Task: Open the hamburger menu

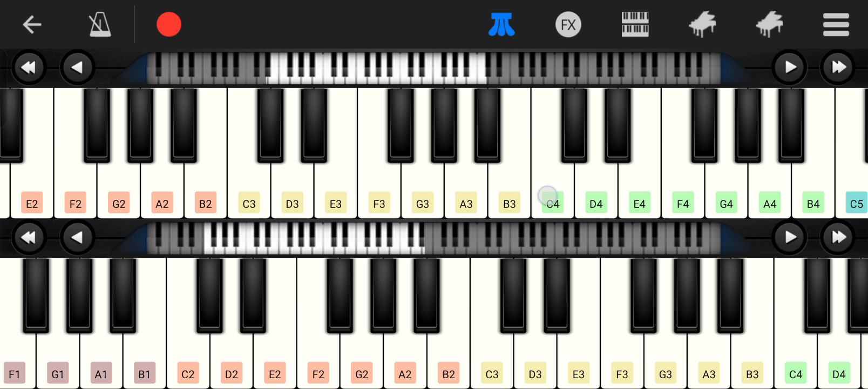Action: point(836,24)
